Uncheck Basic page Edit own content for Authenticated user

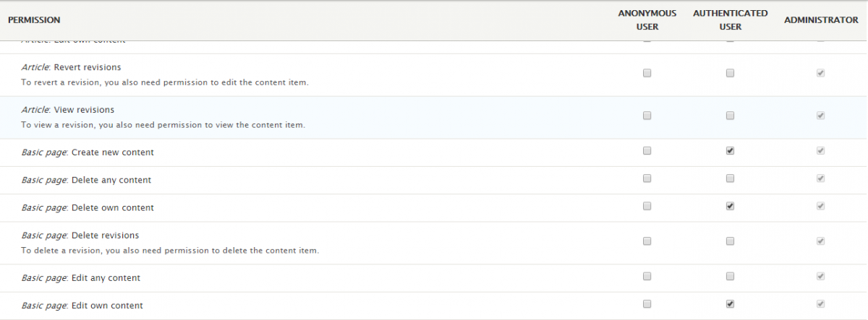(x=731, y=304)
